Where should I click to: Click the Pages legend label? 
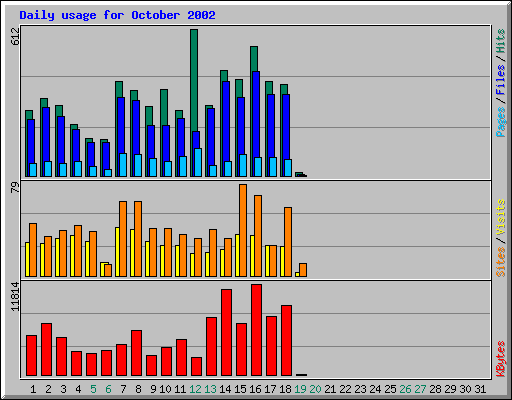coord(500,122)
